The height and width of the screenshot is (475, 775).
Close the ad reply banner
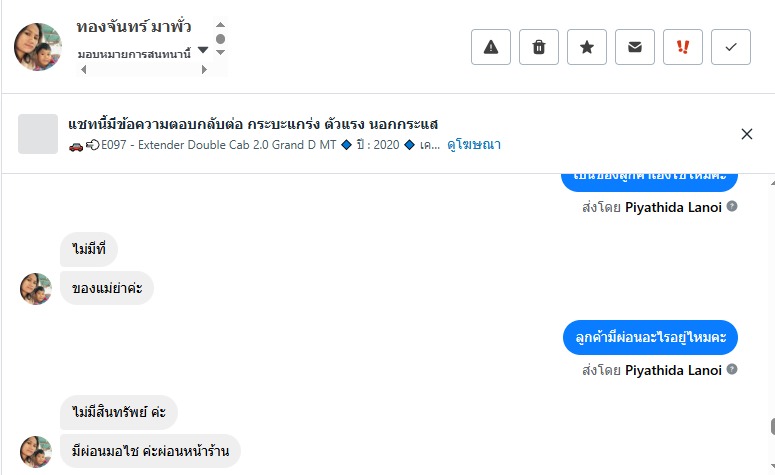(x=746, y=134)
